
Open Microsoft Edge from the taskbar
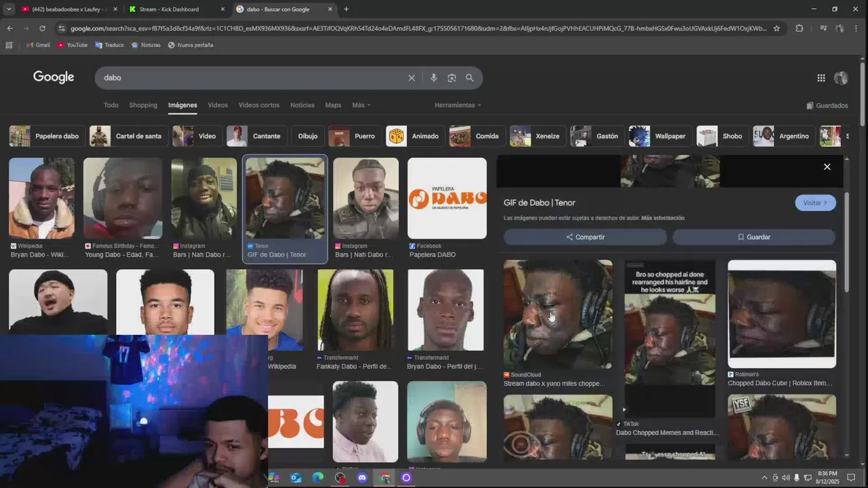(x=317, y=478)
